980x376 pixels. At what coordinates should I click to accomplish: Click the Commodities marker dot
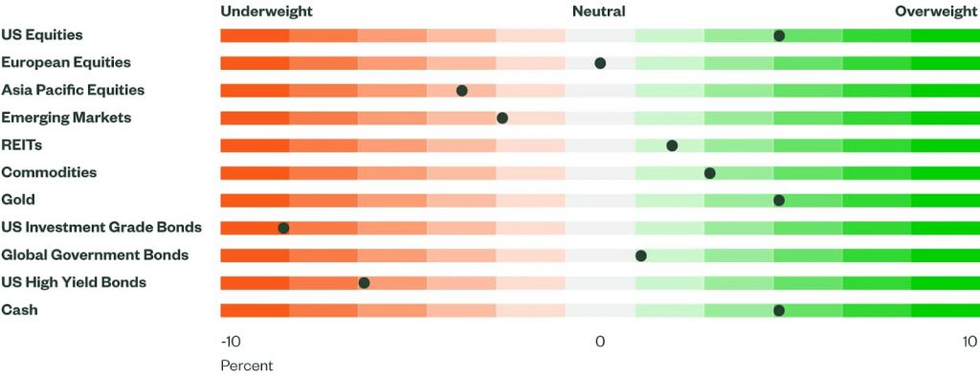[709, 173]
